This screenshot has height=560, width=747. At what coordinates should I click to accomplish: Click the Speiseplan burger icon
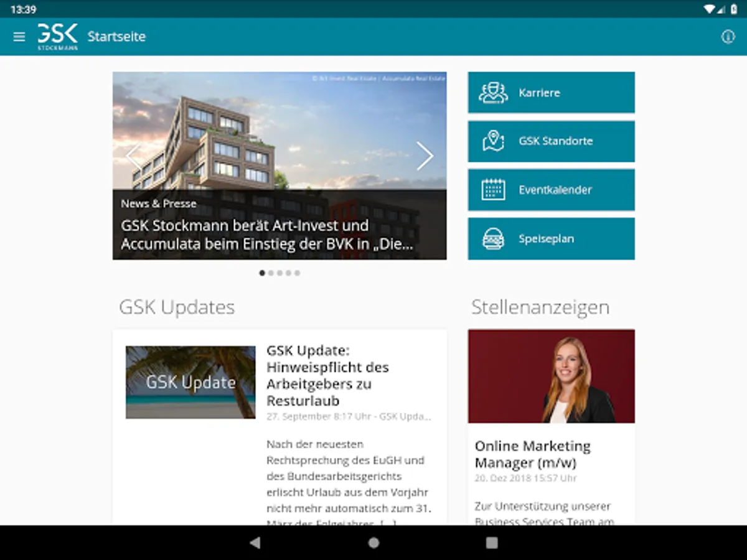pyautogui.click(x=493, y=238)
